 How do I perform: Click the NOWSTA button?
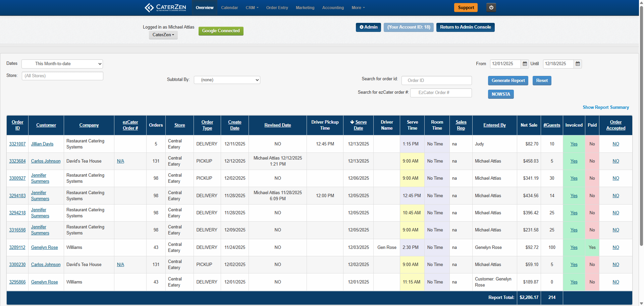pos(500,94)
